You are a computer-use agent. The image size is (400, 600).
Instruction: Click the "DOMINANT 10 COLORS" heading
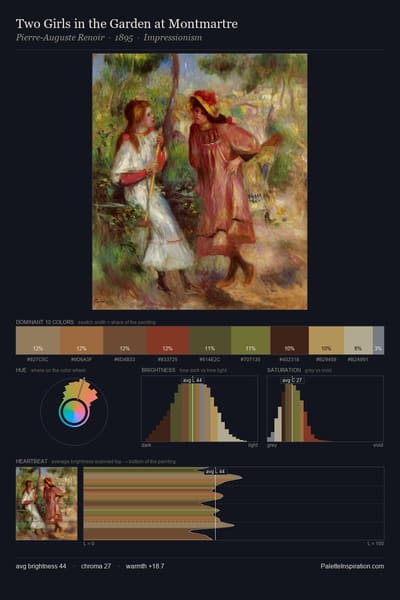(x=45, y=322)
